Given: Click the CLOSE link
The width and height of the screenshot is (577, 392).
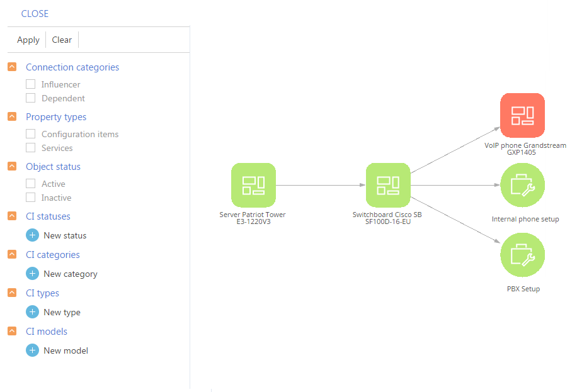Looking at the screenshot, I should (35, 14).
